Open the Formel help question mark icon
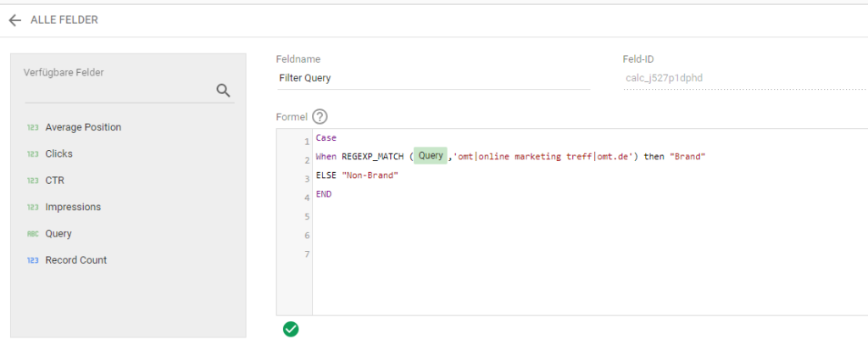The image size is (868, 362). pos(320,117)
